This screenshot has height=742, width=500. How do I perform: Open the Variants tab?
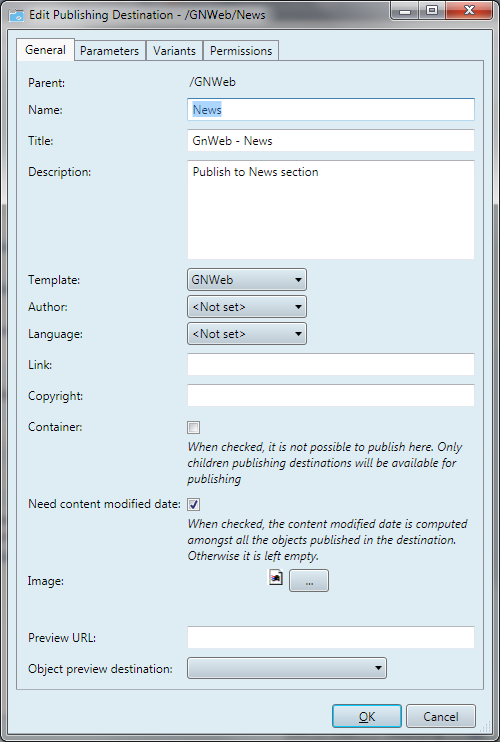point(174,51)
